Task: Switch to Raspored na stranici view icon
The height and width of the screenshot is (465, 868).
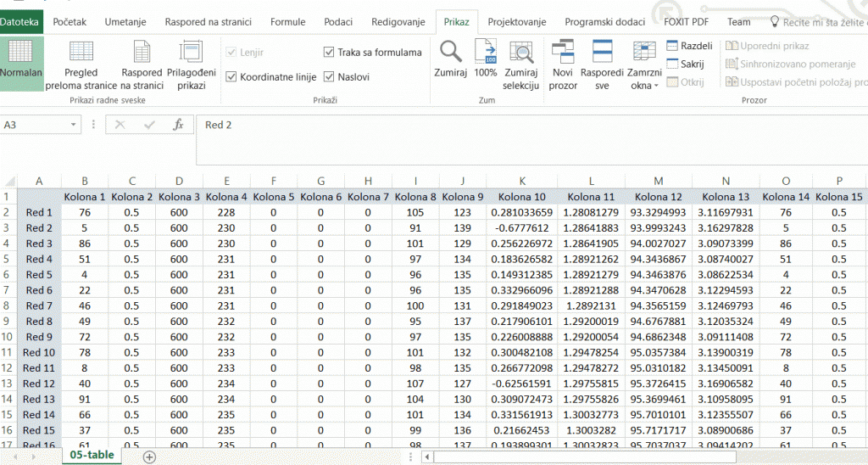Action: pos(142,52)
